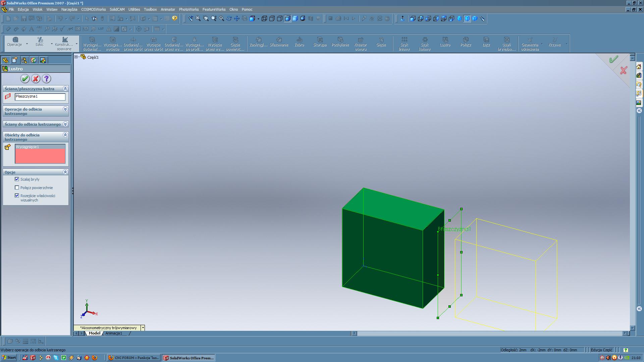Click the Płaszczyzna1 mirror plane input field
The width and height of the screenshot is (644, 362).
click(39, 96)
